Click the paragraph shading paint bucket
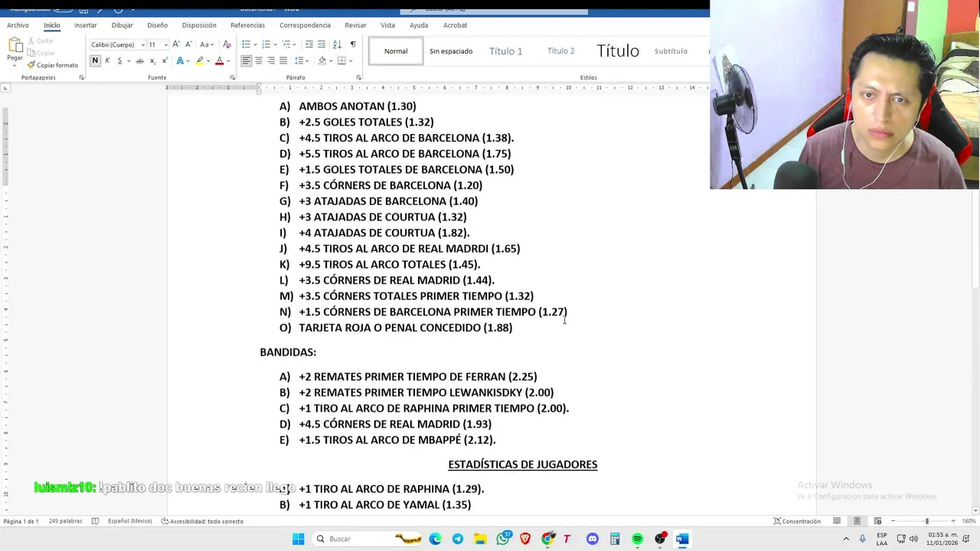Image resolution: width=980 pixels, height=551 pixels. point(322,60)
